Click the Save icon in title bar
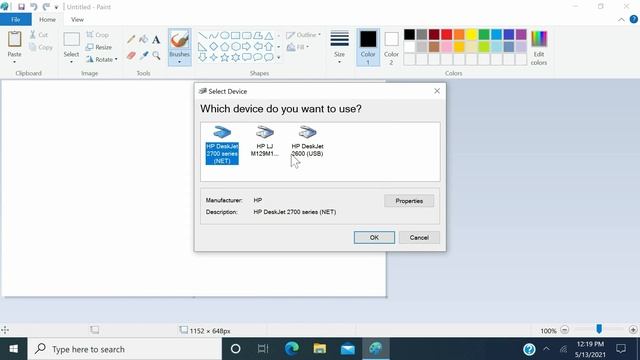This screenshot has width=640, height=360. (21, 7)
